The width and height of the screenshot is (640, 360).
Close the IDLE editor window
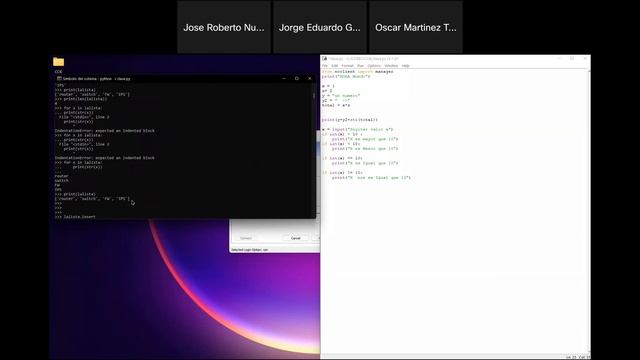click(585, 59)
